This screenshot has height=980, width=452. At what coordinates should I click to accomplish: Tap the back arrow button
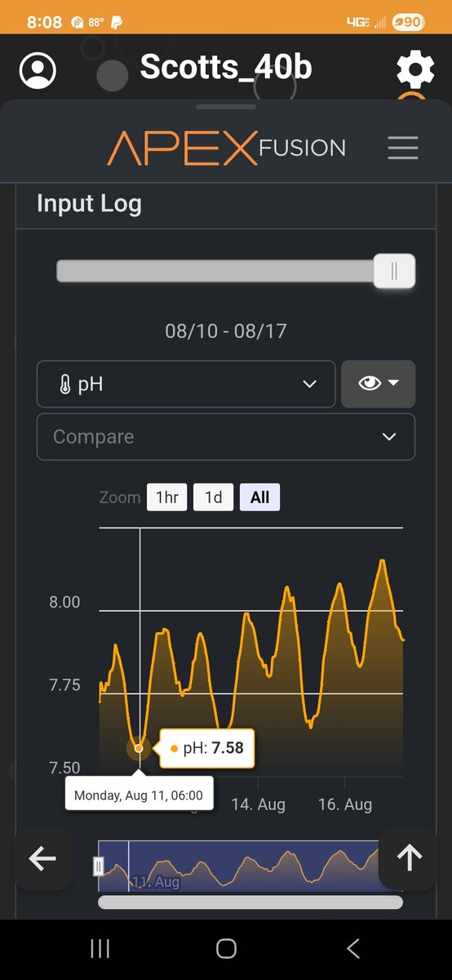42,858
